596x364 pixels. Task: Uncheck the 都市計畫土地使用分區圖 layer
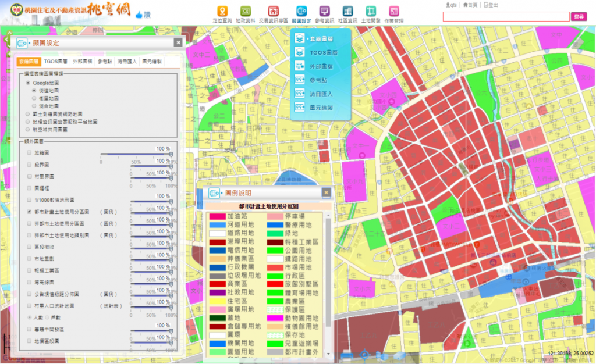click(x=29, y=212)
